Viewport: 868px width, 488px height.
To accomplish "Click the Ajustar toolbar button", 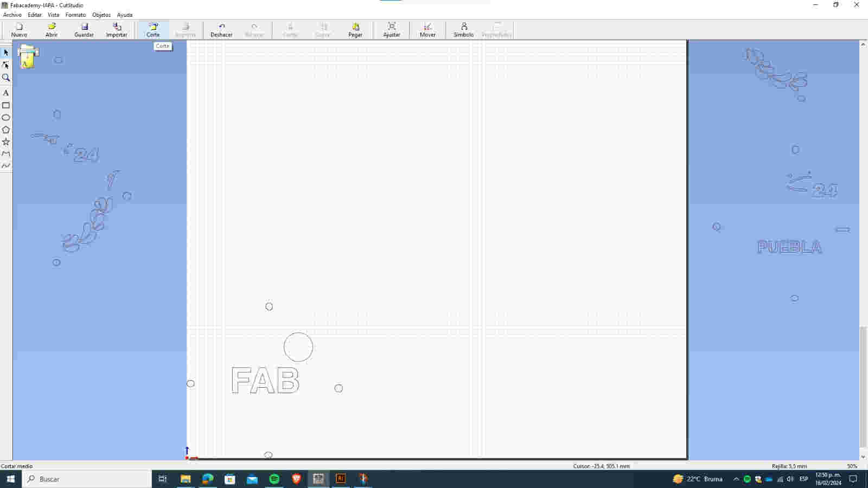I will coord(392,30).
